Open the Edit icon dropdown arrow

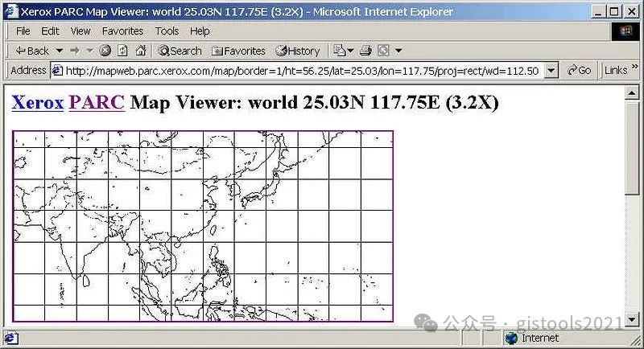(x=398, y=51)
